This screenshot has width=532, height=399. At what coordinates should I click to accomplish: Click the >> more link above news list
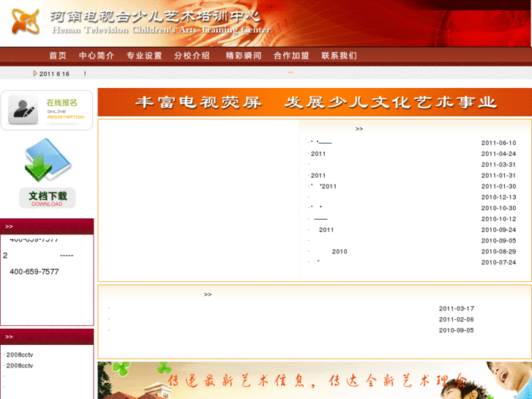point(359,129)
